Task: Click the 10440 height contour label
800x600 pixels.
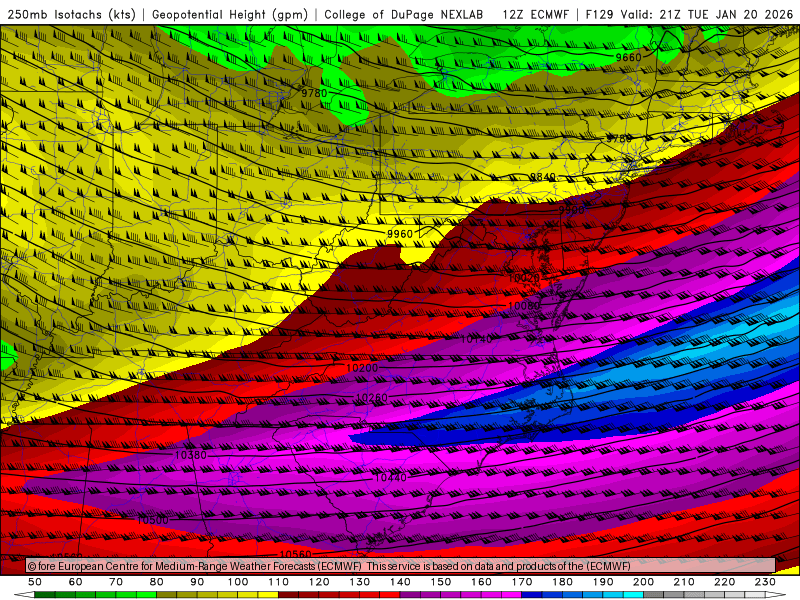Action: [391, 478]
